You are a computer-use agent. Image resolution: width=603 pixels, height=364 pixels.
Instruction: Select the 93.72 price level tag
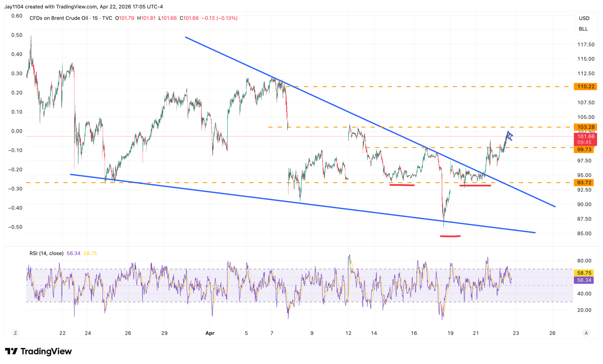(584, 182)
